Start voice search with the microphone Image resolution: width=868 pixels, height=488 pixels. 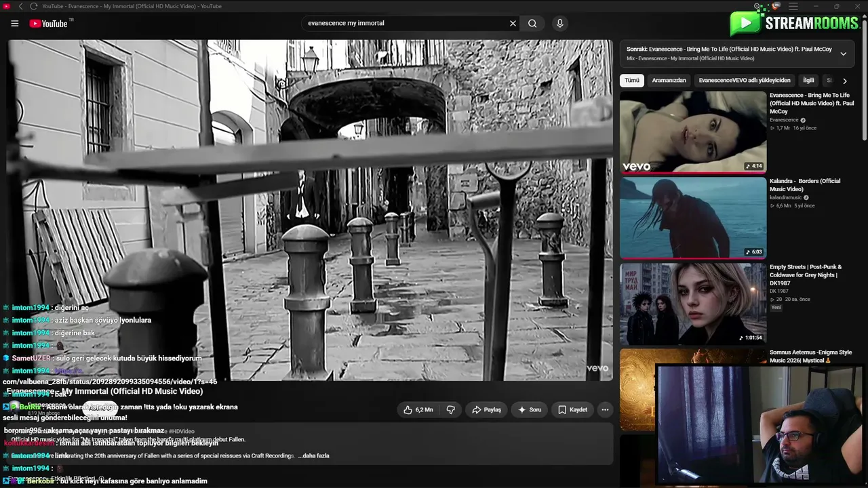click(559, 23)
